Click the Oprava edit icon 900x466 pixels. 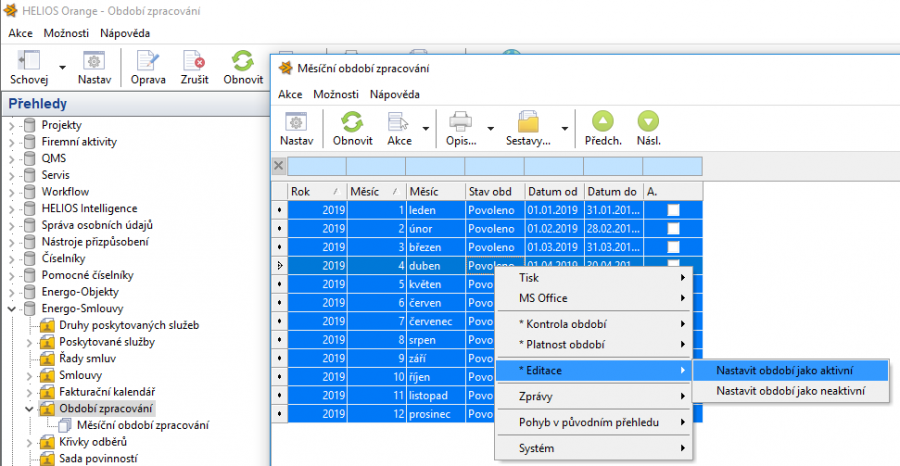(x=148, y=60)
